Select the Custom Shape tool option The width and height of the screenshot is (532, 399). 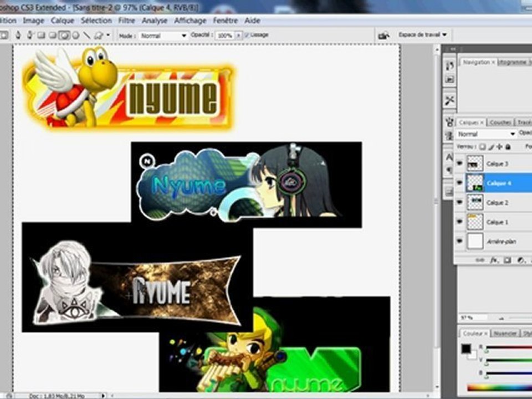99,35
